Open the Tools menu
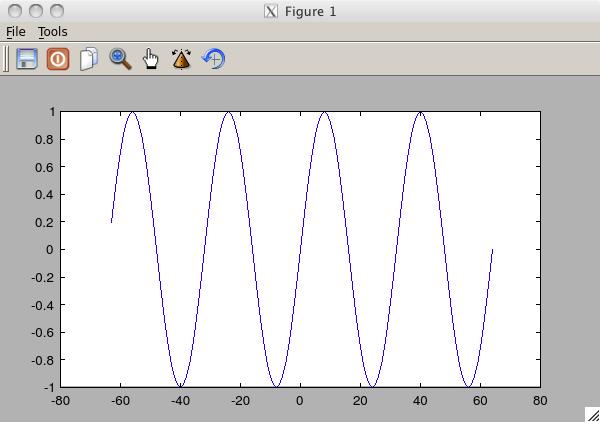Screen dimensions: 600x422 point(52,32)
